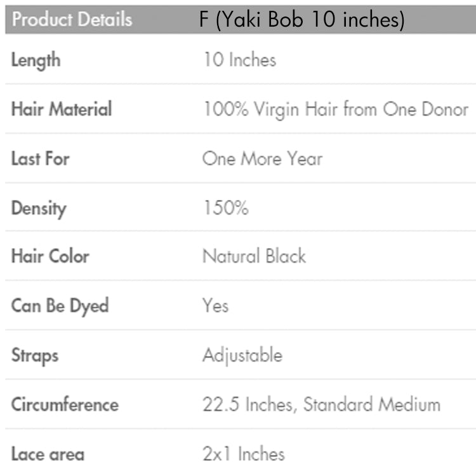Click the Natural Black value
This screenshot has width=476, height=476.
coord(254,256)
